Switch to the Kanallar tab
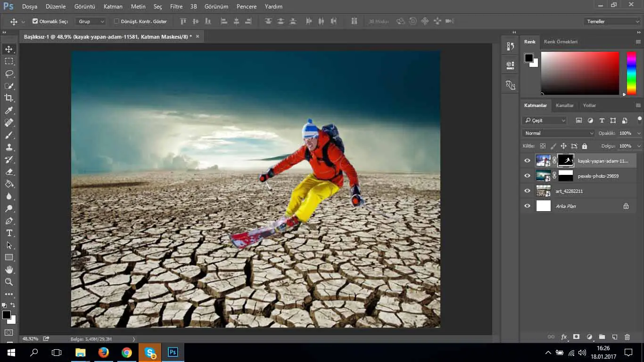 coord(564,106)
